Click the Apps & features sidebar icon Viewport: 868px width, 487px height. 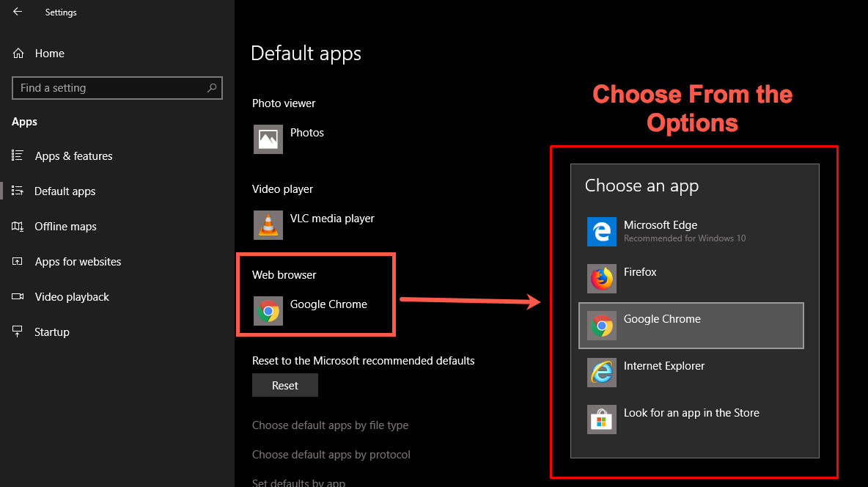17,155
